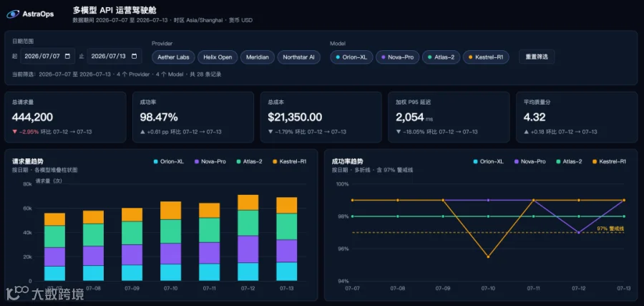Toggle the Nova-Pro model filter chip
The height and width of the screenshot is (306, 644).
[x=398, y=57]
